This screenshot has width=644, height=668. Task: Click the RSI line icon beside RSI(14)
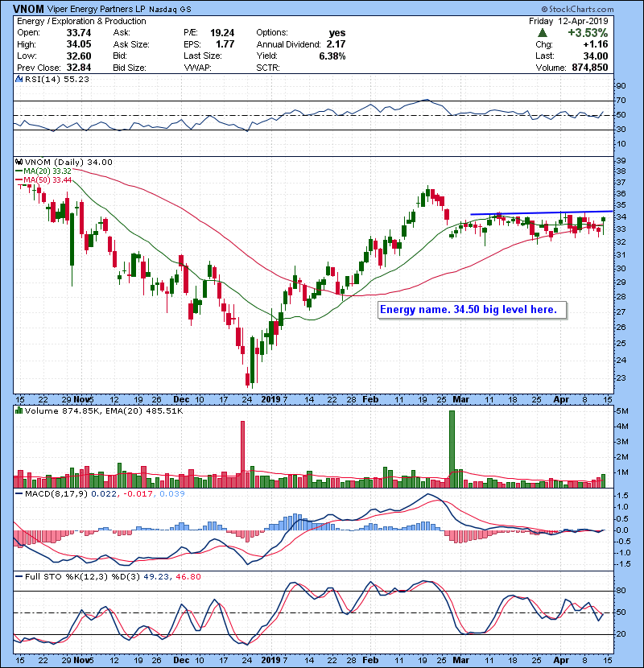(x=19, y=79)
